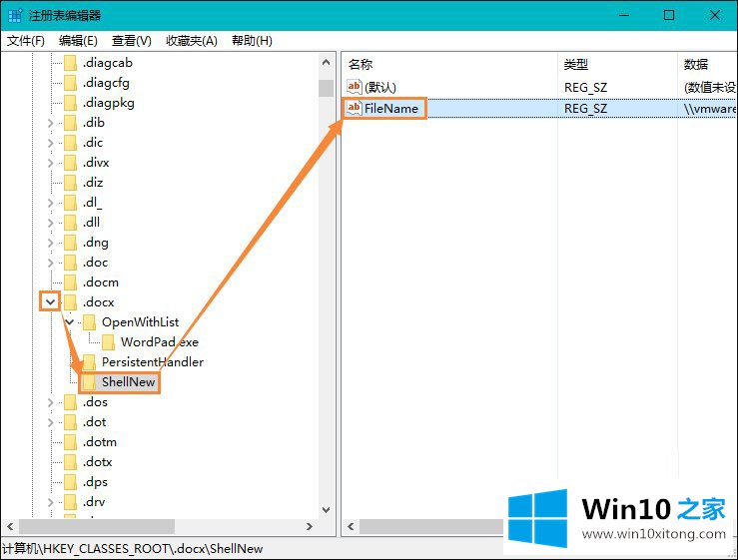Image resolution: width=738 pixels, height=560 pixels.
Task: Click the string value icon of (默认)
Action: [x=355, y=87]
